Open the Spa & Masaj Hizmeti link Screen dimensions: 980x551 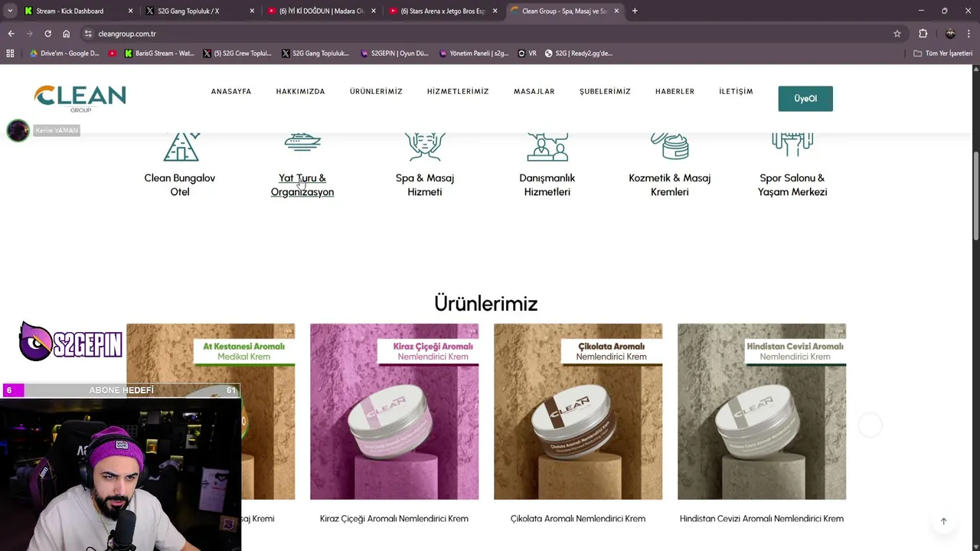coord(425,184)
